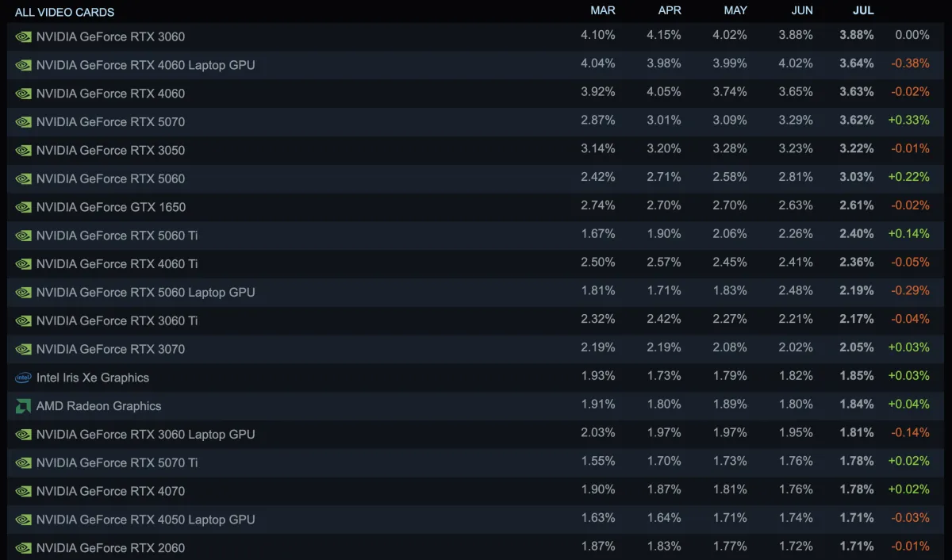Image resolution: width=952 pixels, height=560 pixels.
Task: Click the +0.33% change for RTX 5070
Action: pos(909,121)
